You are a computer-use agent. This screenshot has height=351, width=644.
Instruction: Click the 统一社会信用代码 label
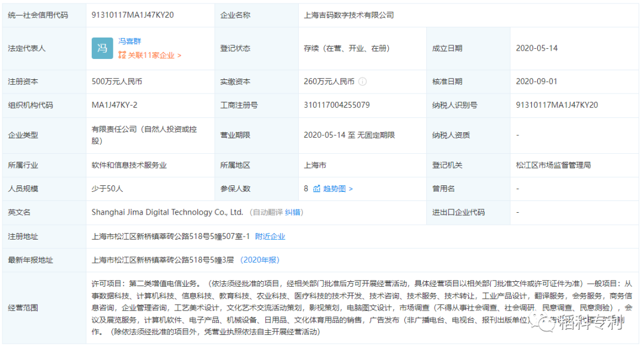pyautogui.click(x=38, y=15)
